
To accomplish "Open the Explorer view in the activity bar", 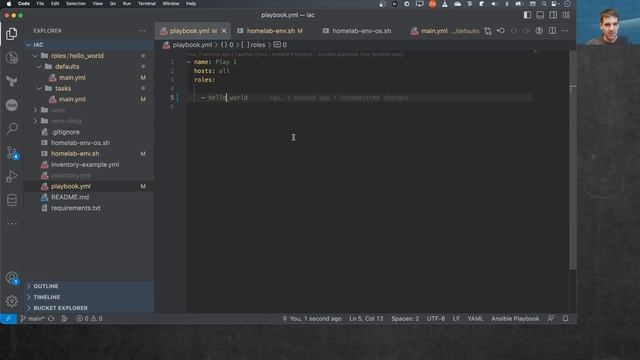I will point(11,34).
